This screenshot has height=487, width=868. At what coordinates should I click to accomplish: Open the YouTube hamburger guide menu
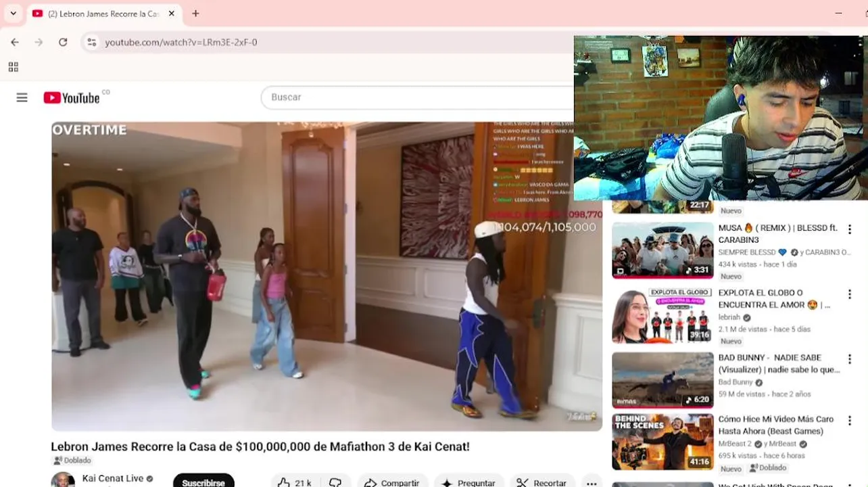[22, 97]
